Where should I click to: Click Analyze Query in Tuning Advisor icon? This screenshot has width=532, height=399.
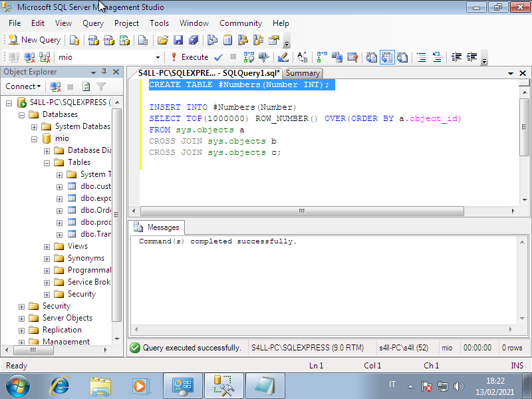point(263,57)
